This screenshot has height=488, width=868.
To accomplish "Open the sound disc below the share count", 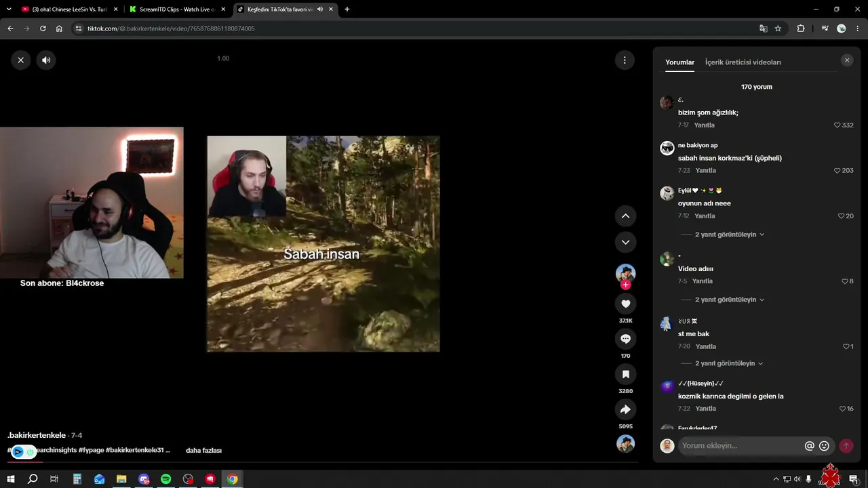I will point(625,443).
